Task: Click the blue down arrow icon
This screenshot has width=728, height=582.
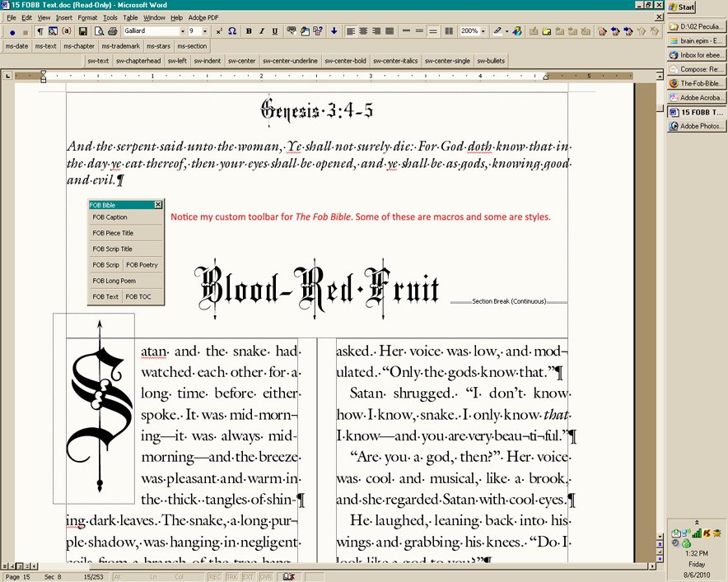Action: (x=334, y=31)
